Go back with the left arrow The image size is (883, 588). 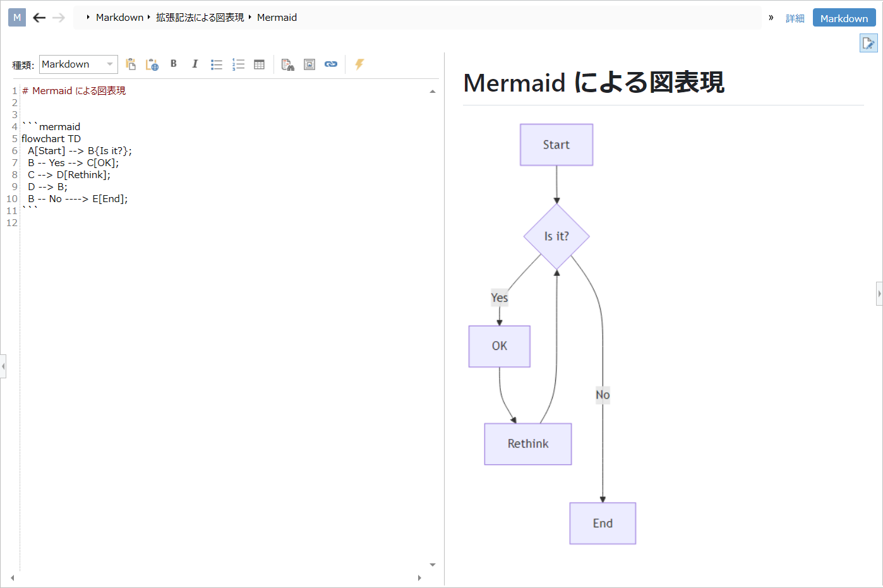(39, 18)
